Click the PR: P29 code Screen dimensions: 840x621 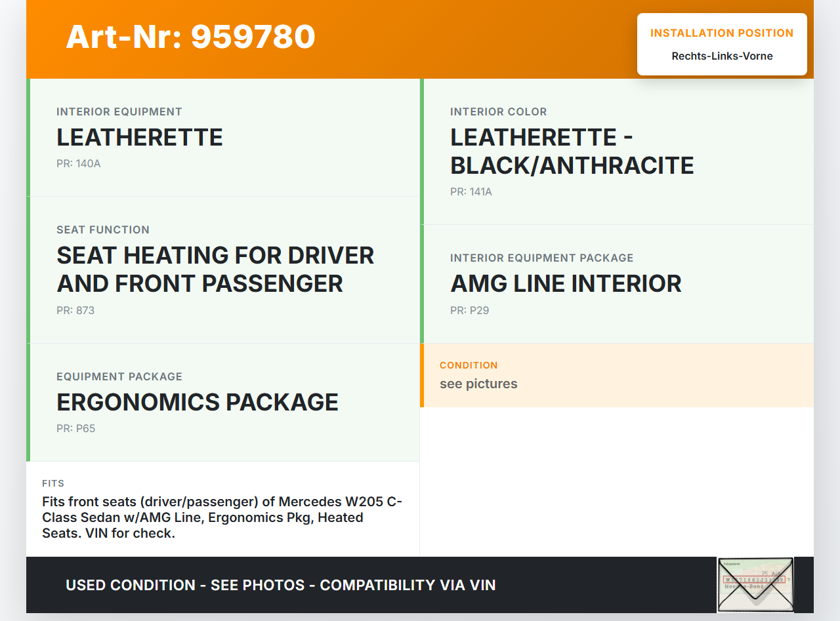(x=469, y=311)
